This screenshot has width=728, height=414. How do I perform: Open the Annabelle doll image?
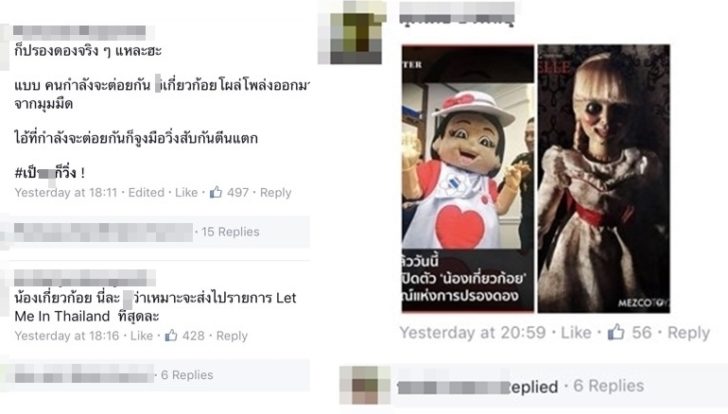604,178
